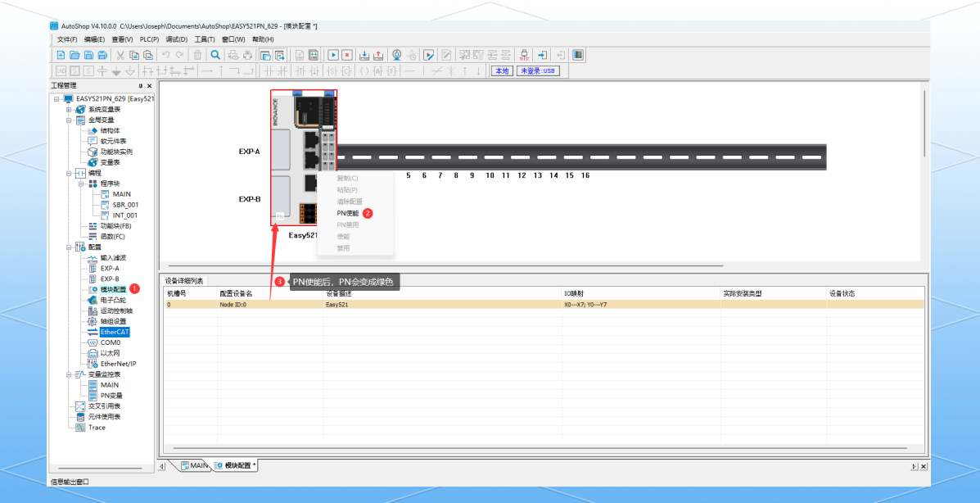The width and height of the screenshot is (980, 503).
Task: Click the 未登录::USB connection button
Action: 536,71
